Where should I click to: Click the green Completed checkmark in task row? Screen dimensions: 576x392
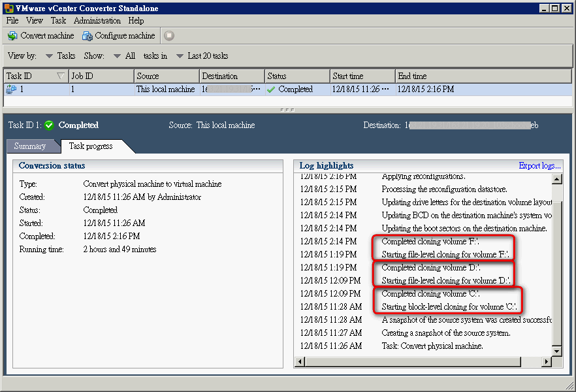[x=271, y=90]
